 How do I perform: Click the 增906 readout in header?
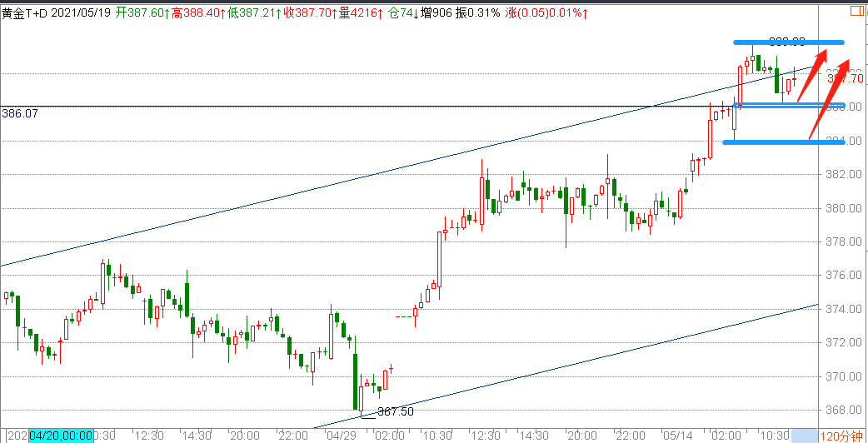coord(436,14)
